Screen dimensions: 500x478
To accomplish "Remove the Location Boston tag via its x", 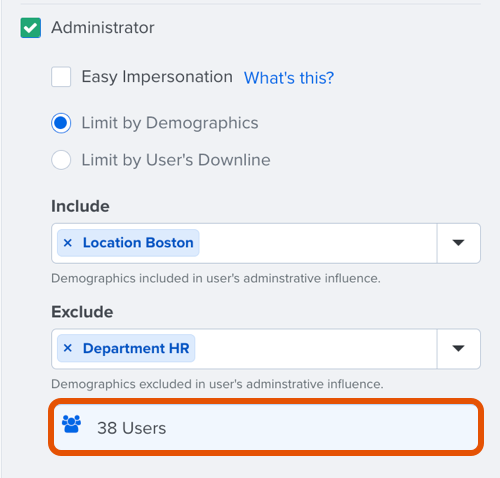I will (x=68, y=243).
